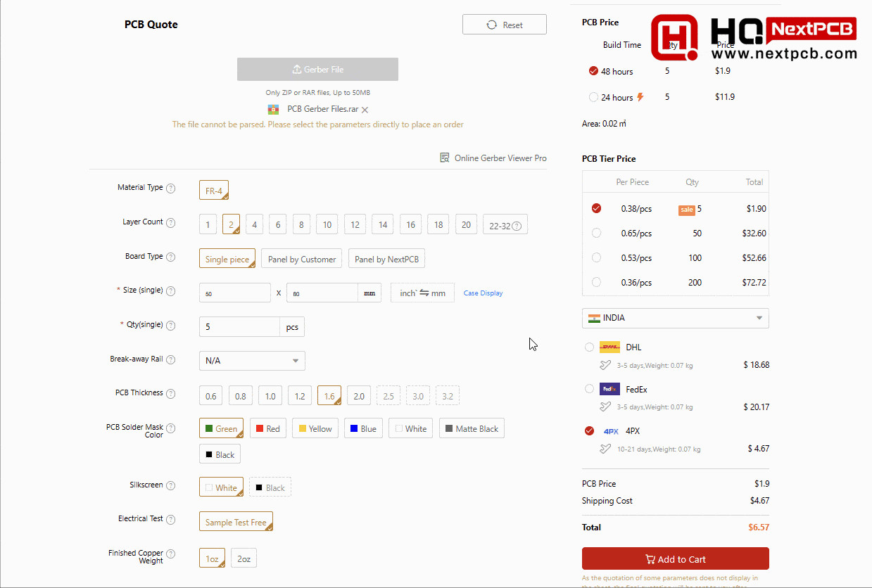Click help icon next to Material Type
The width and height of the screenshot is (872, 588).
click(x=170, y=188)
